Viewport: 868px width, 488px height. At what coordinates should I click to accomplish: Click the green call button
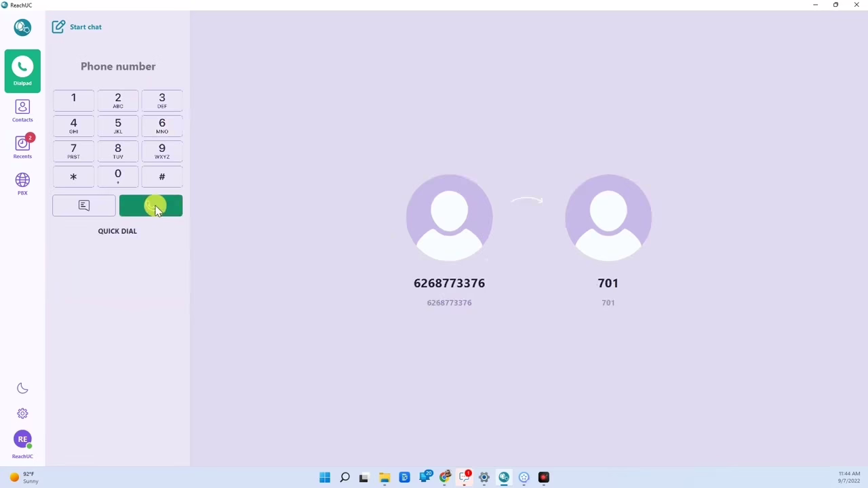(x=151, y=205)
